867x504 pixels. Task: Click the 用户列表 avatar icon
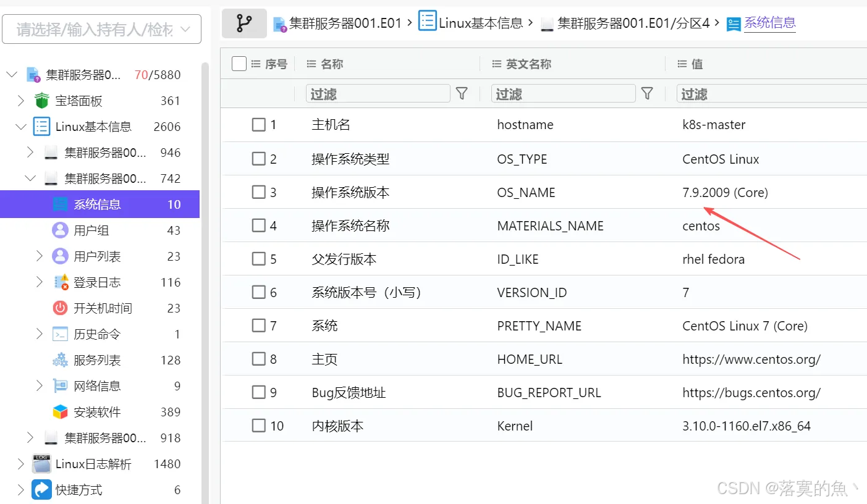(60, 256)
